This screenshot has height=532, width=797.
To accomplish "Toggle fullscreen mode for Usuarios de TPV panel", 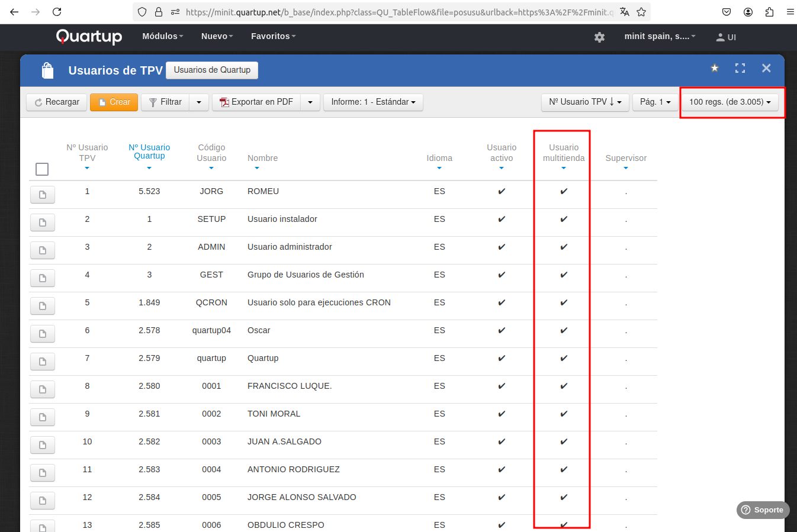I will [740, 68].
